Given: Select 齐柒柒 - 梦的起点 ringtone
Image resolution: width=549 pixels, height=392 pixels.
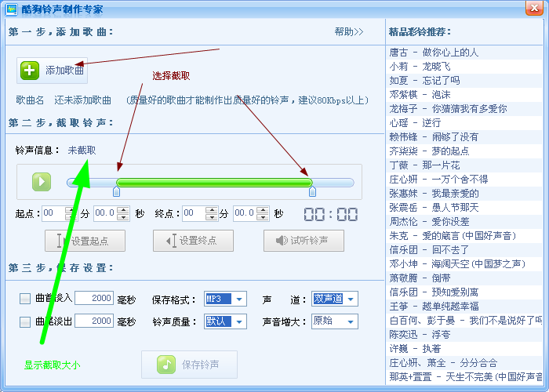Looking at the screenshot, I should tap(464, 151).
